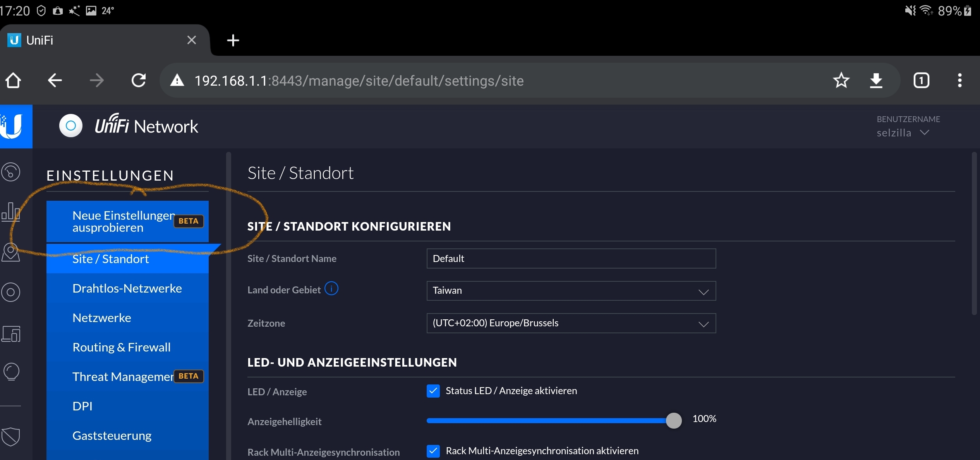This screenshot has height=460, width=980.
Task: Open the shield icon in sidebar
Action: click(x=11, y=437)
